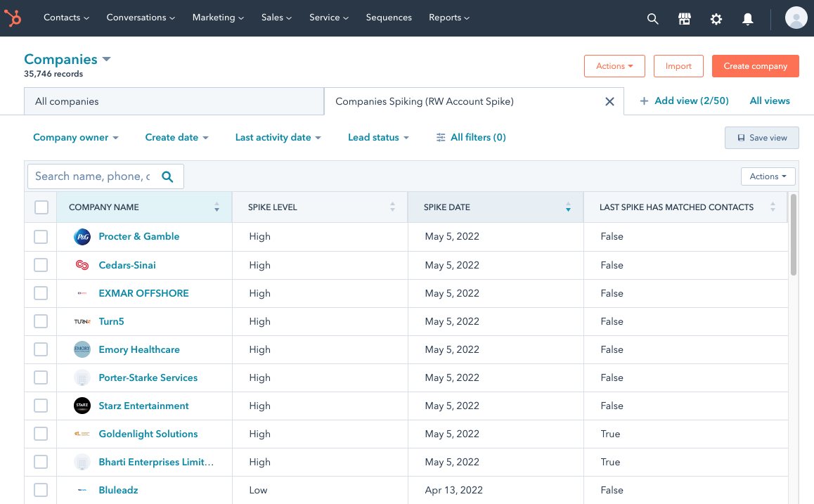Select the Porter-Starke Services row checkbox

pyautogui.click(x=41, y=377)
